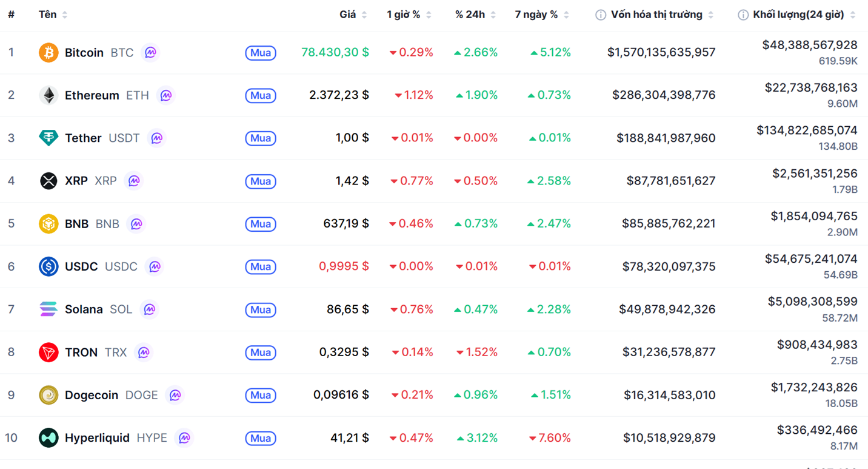Open the Hyperliquid name link

pos(97,437)
